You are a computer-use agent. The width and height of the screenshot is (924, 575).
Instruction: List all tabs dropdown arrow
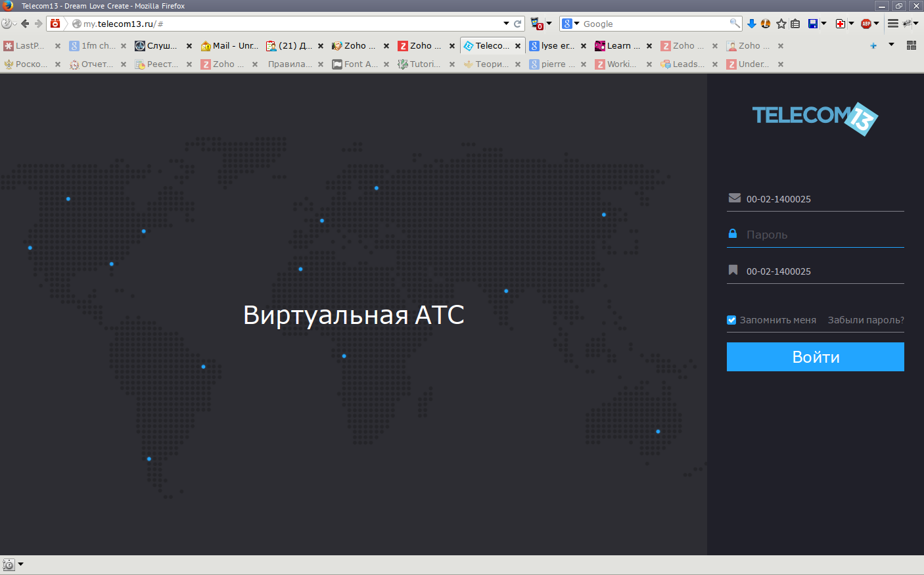[x=891, y=45]
